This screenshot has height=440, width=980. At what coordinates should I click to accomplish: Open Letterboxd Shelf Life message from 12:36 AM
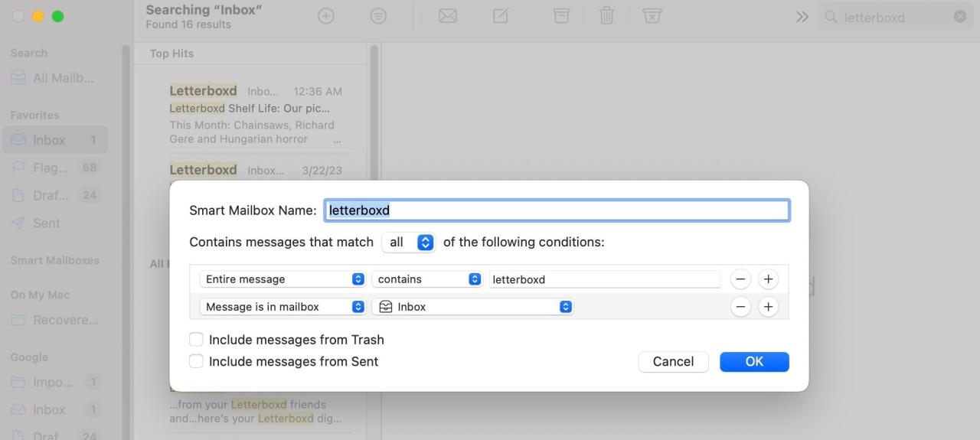coord(255,114)
